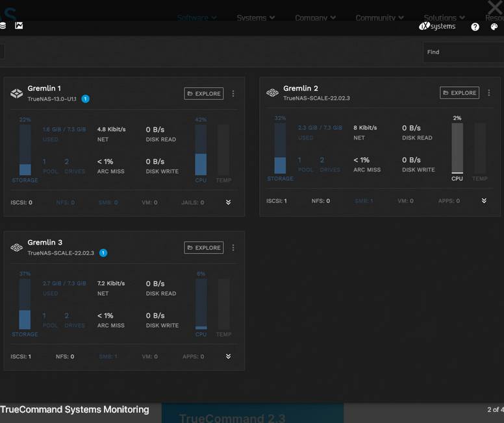
Task: Close the lightbox with the X icon
Action: [x=495, y=6]
